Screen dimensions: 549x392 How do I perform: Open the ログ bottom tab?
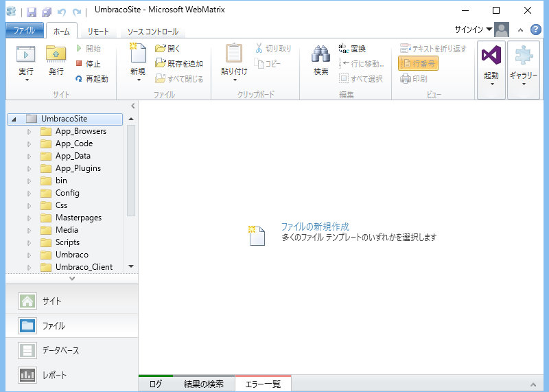coord(156,384)
